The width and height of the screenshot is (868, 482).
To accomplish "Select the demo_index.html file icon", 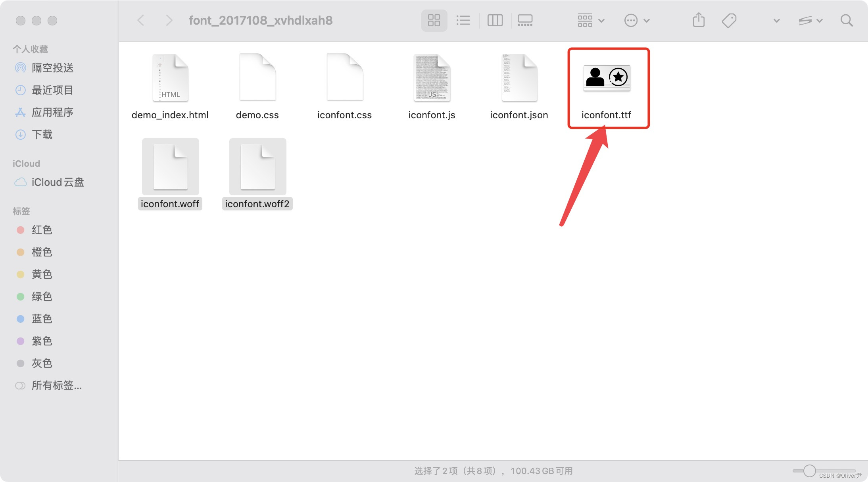I will 170,77.
